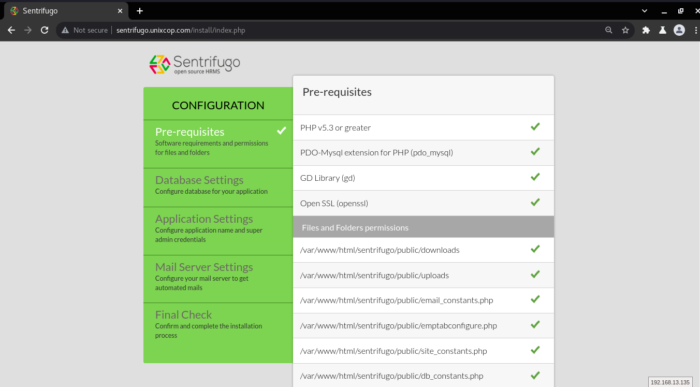This screenshot has width=700, height=387.
Task: Click the checkmark for emptabconfigure.php
Action: (x=535, y=325)
